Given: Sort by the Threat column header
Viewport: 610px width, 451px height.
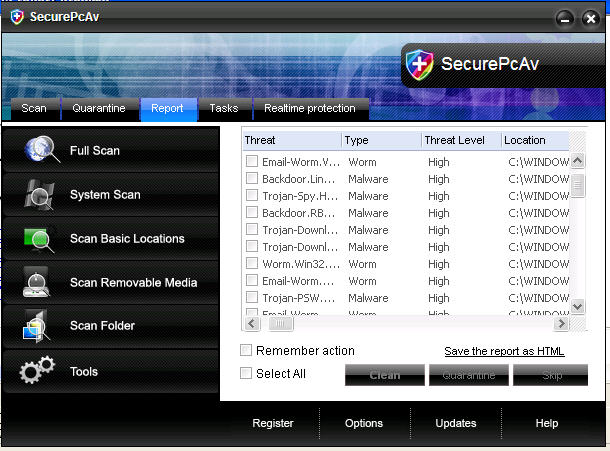Looking at the screenshot, I should coord(292,140).
